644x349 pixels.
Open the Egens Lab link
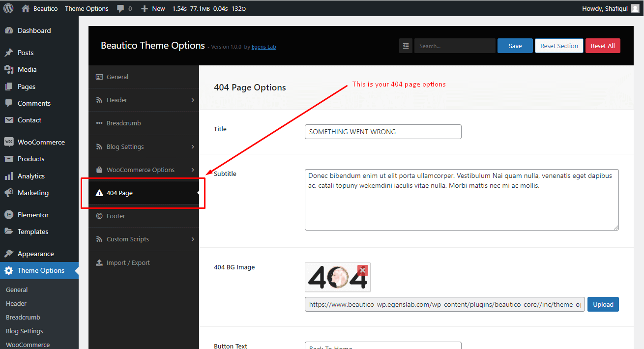click(x=264, y=47)
